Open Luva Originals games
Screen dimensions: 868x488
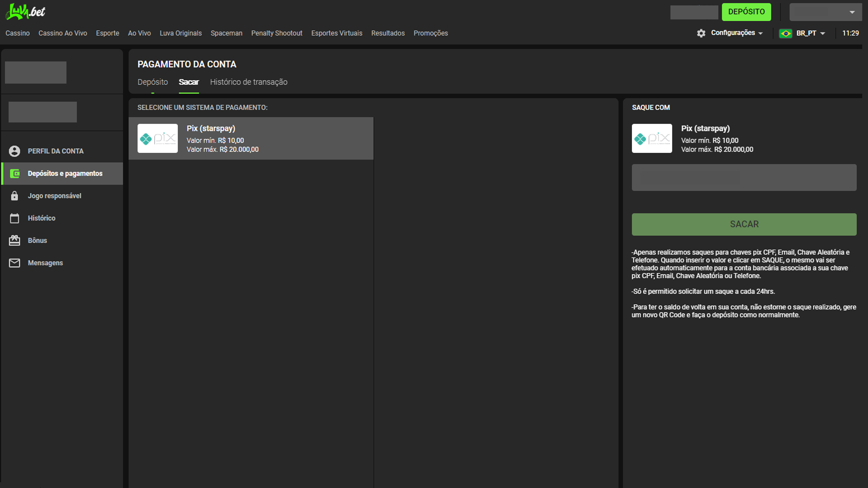click(x=181, y=33)
